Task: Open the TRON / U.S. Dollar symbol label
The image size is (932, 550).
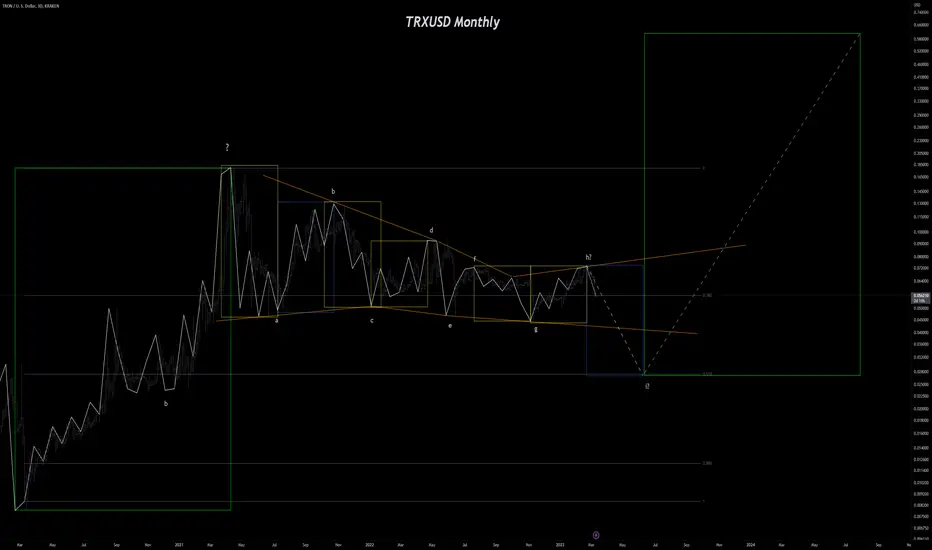Action: click(30, 6)
